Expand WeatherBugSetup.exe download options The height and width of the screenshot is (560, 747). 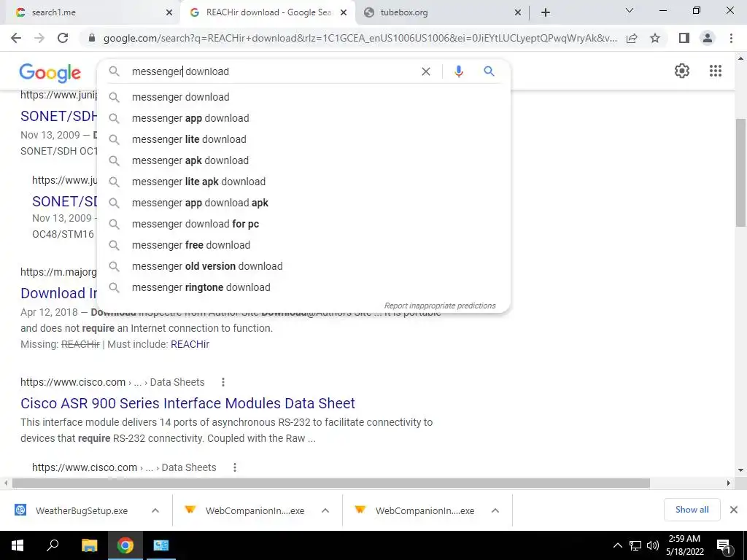click(x=155, y=510)
